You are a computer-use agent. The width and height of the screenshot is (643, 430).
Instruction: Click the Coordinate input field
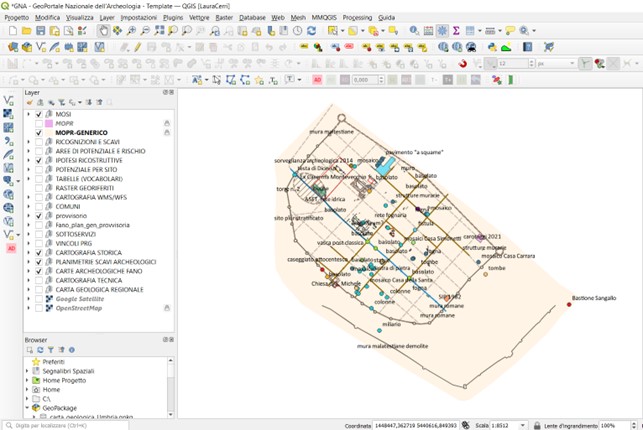(416, 424)
